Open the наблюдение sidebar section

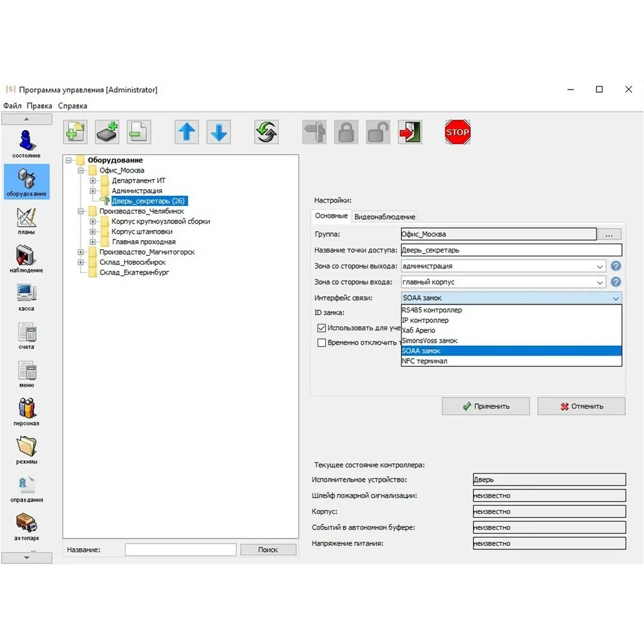click(26, 259)
